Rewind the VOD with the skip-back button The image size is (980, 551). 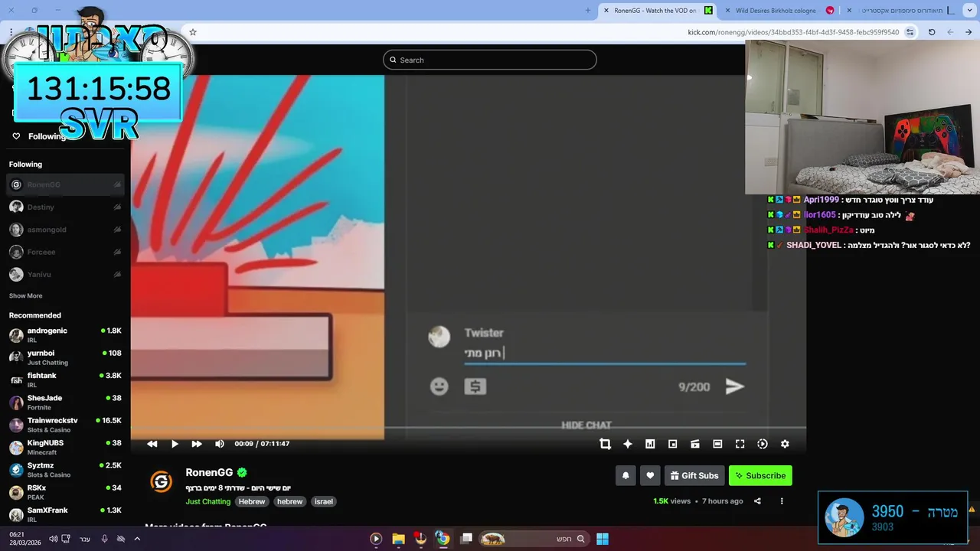(x=152, y=444)
